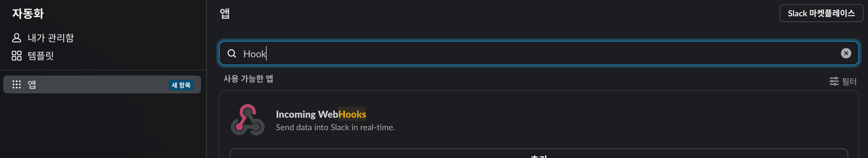868x158 pixels.
Task: Clear the search text with the X icon
Action: [846, 53]
